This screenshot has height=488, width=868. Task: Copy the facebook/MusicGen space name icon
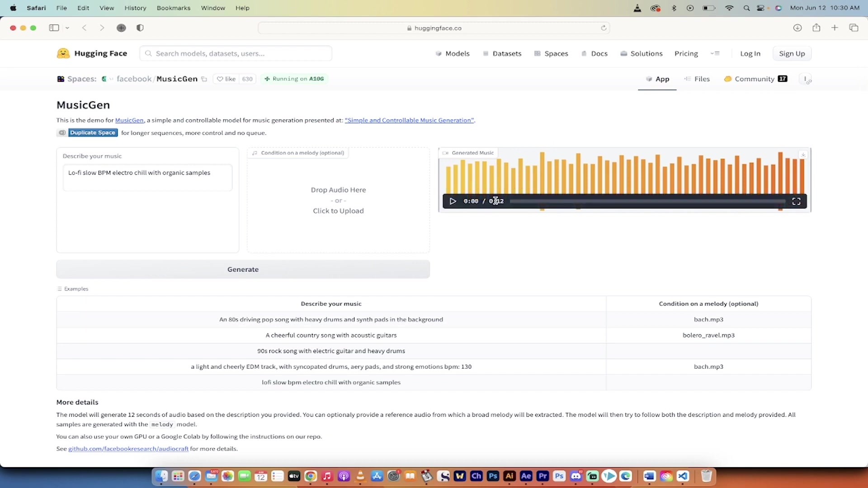click(x=204, y=79)
